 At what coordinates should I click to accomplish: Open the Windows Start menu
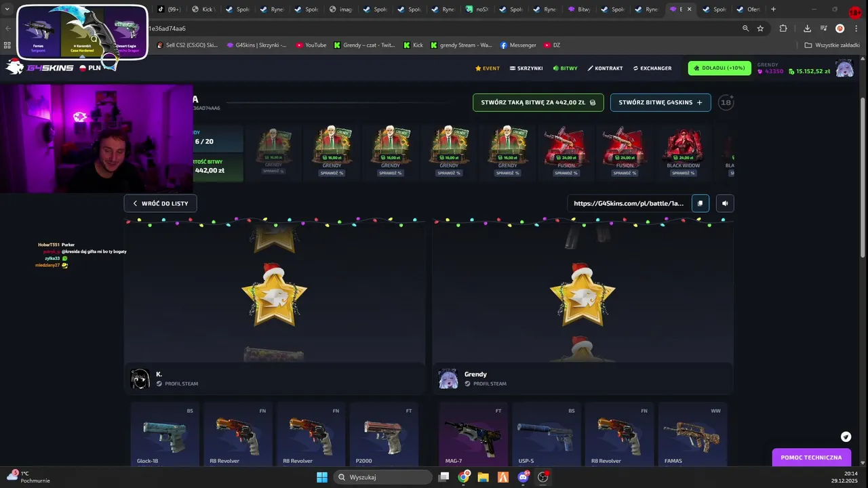(x=321, y=477)
